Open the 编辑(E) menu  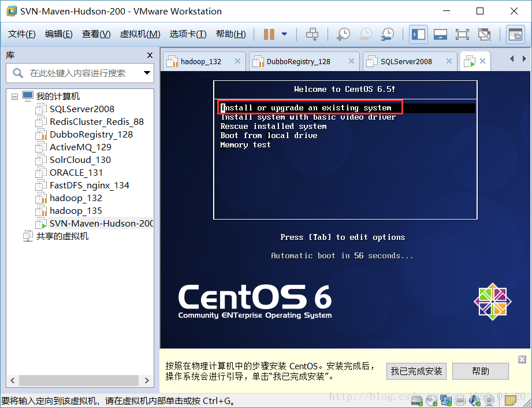pos(59,34)
